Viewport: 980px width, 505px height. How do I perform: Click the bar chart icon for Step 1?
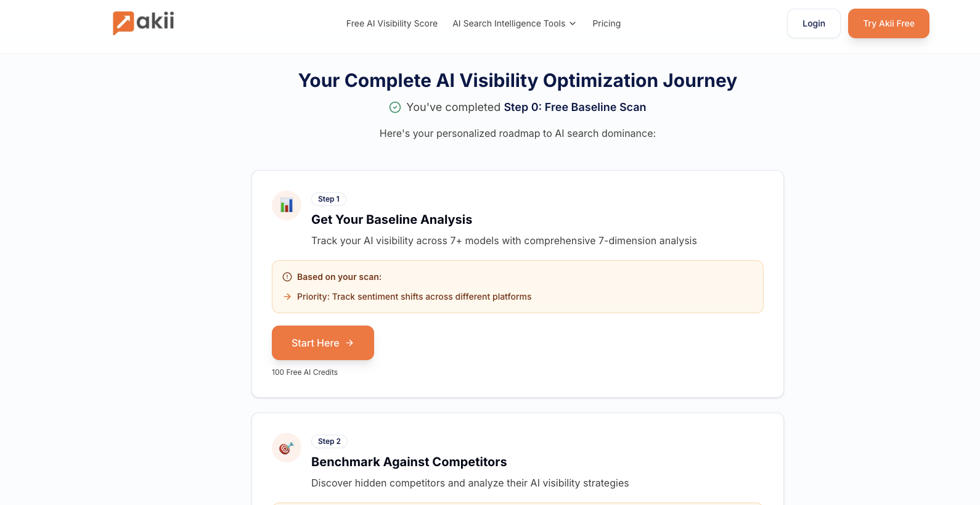tap(287, 205)
